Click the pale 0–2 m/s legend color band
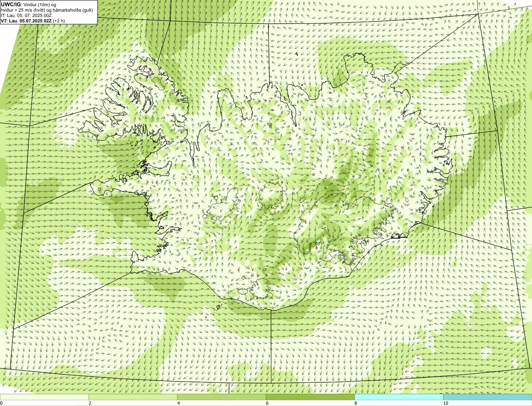 click(44, 397)
